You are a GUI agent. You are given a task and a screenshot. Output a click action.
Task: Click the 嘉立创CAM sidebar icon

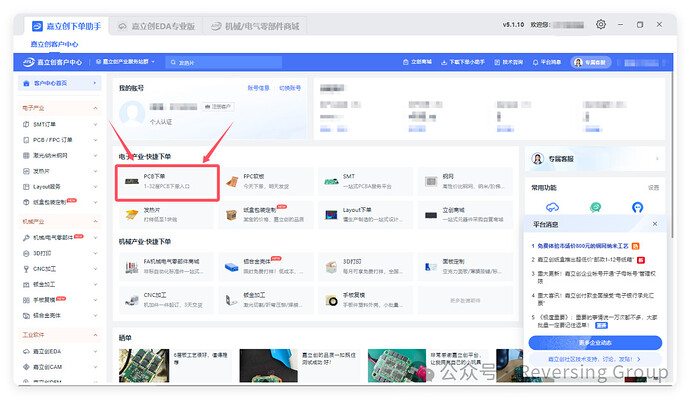coord(26,367)
